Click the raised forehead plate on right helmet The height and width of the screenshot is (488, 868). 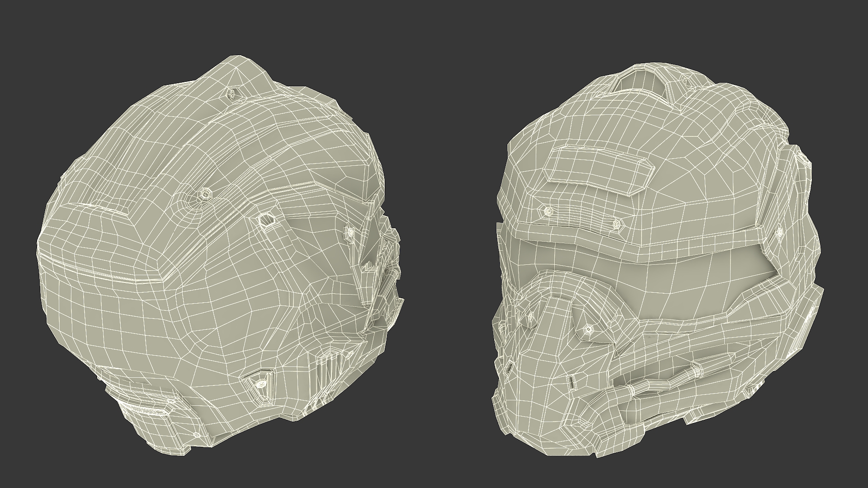(600, 169)
